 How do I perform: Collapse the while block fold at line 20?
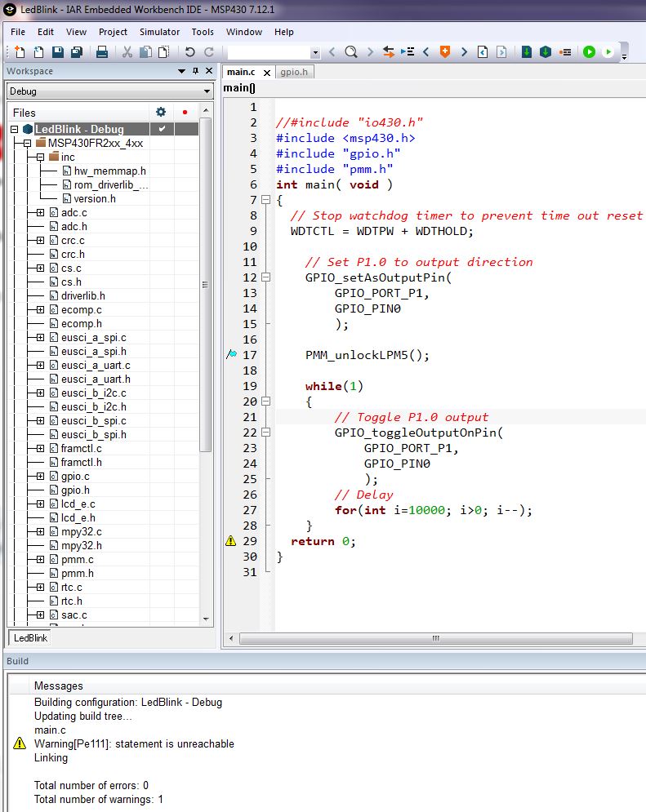pos(265,401)
